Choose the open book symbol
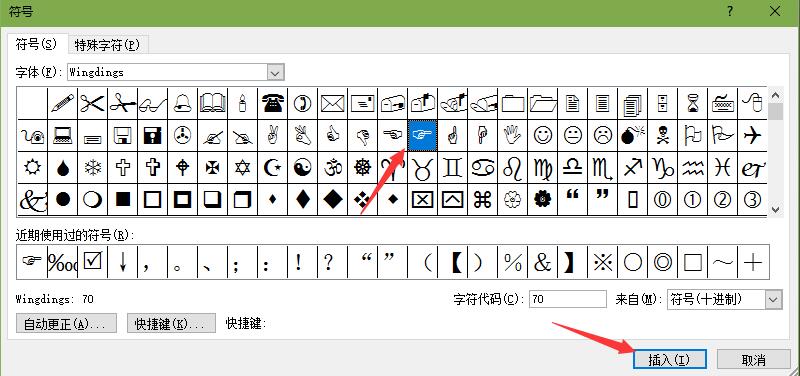This screenshot has height=376, width=800. tap(212, 104)
